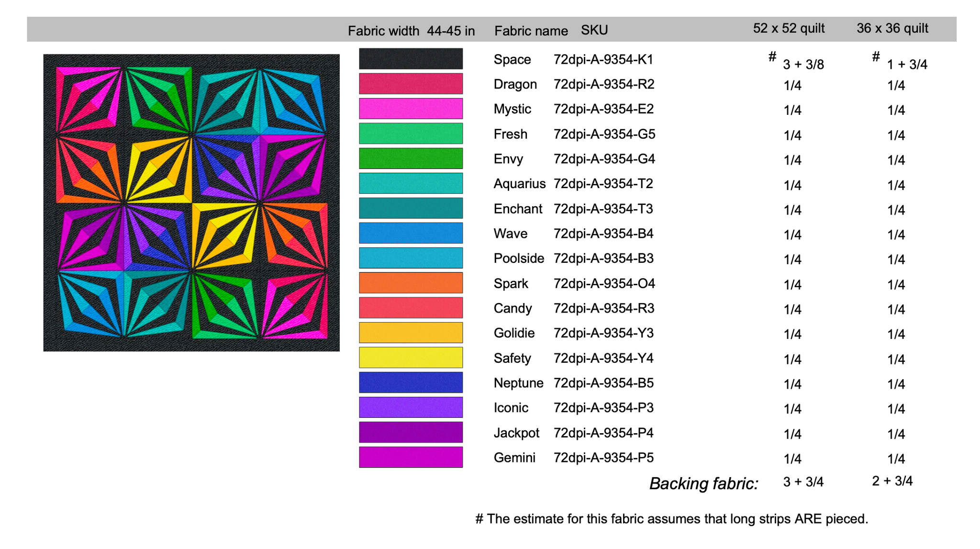This screenshot has width=980, height=549.
Task: Click the '52 x 52 quilt' column header
Action: [x=789, y=28]
